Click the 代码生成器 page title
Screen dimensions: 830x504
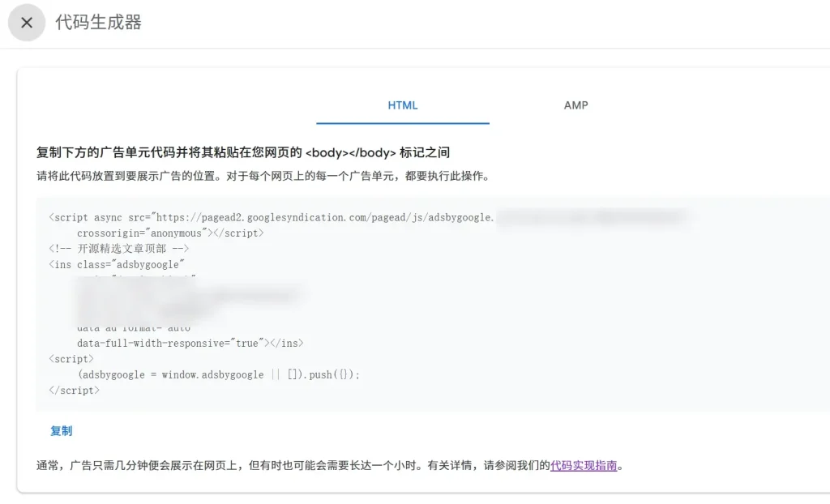98,23
